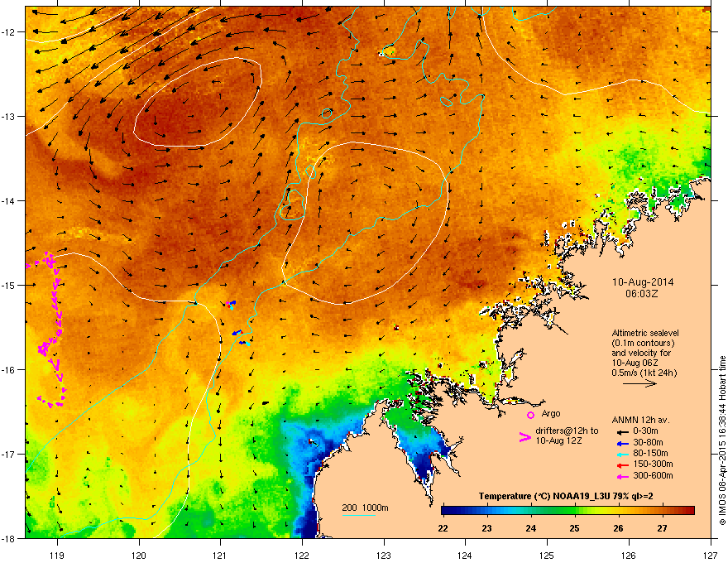The image size is (728, 563).
Task: Click the '200 1000m' isobath label
Action: [x=365, y=508]
